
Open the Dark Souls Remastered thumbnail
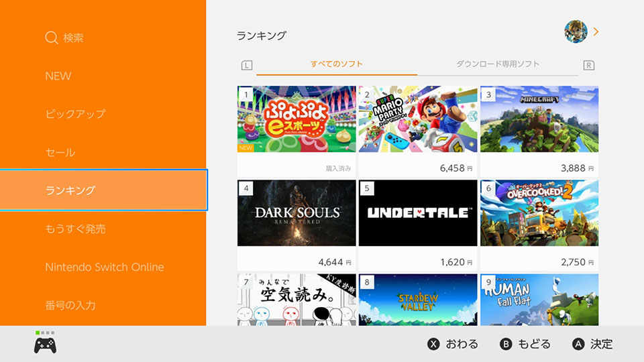297,213
